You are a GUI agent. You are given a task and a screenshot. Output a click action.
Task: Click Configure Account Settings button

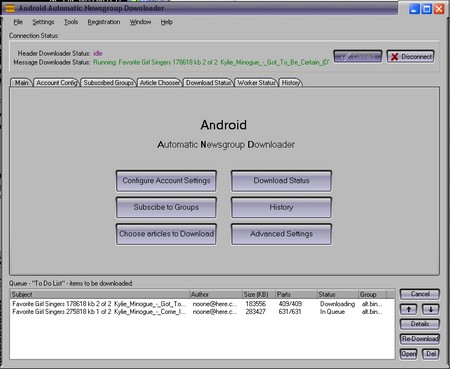(166, 181)
